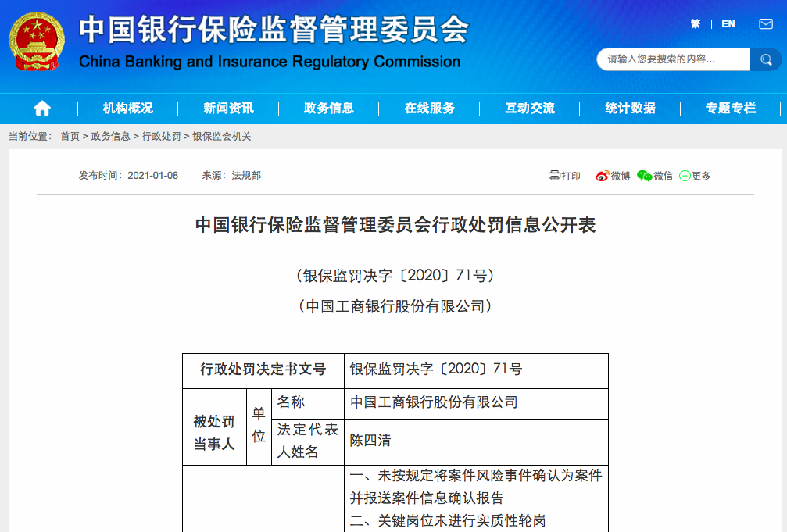787x532 pixels.
Task: Click the 微信 share label
Action: coord(663,176)
